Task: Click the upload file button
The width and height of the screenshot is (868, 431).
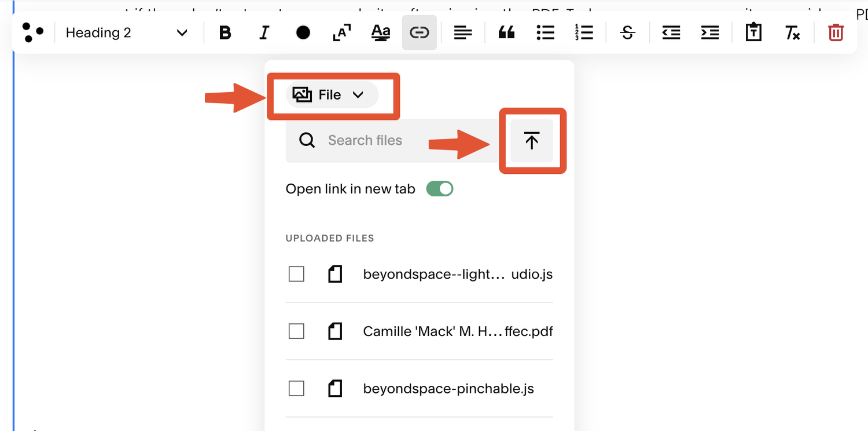Action: [x=531, y=140]
